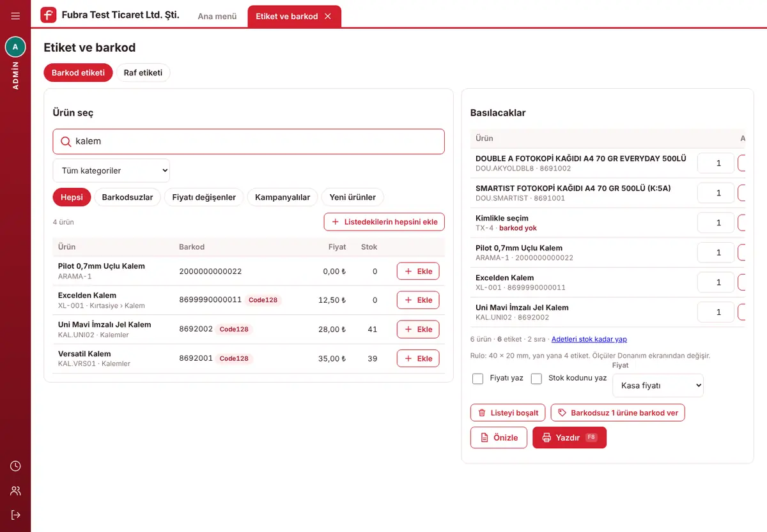Filter by Fiyatı değişenler
The height and width of the screenshot is (532, 767).
(x=204, y=197)
